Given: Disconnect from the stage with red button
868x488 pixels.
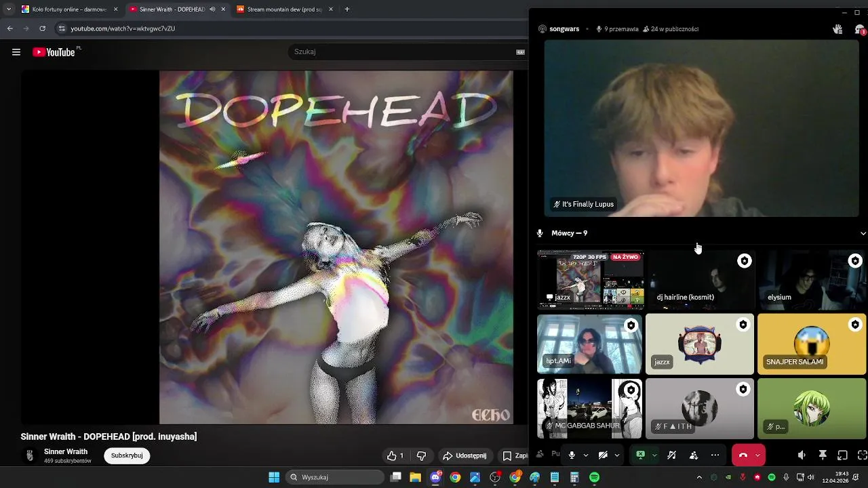Looking at the screenshot, I should [743, 455].
